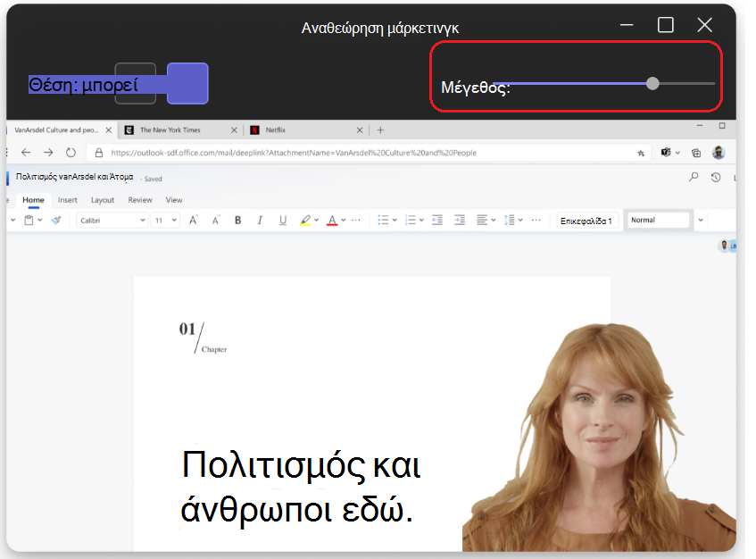Screen dimensions: 756x559
Task: Expand font color dropdown arrow
Action: point(344,220)
